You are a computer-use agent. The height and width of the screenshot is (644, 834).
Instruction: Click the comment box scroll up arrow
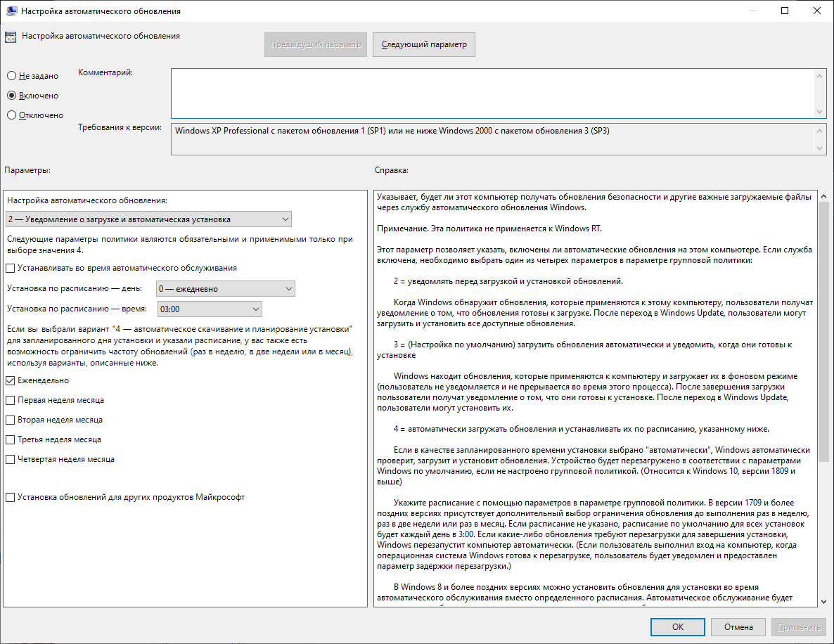coord(820,75)
